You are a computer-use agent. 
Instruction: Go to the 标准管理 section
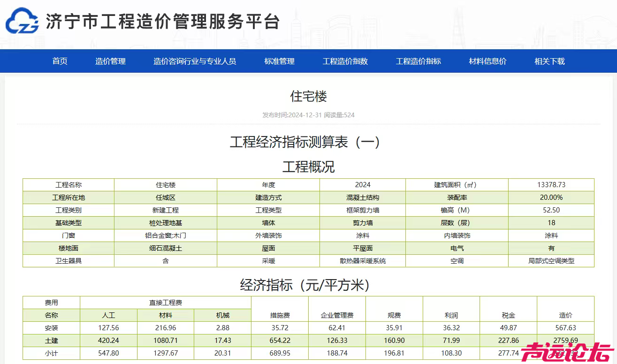tap(279, 61)
